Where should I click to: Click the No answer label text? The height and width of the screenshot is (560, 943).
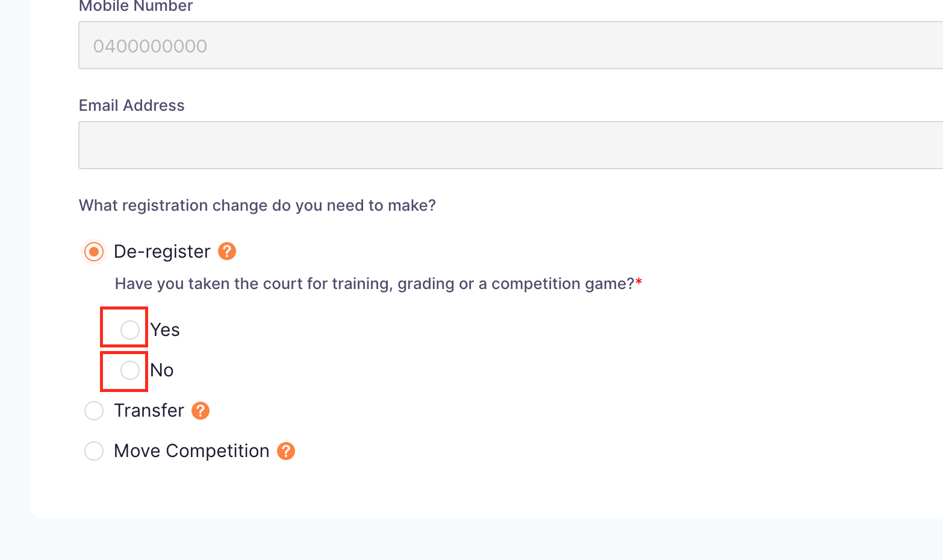[162, 370]
